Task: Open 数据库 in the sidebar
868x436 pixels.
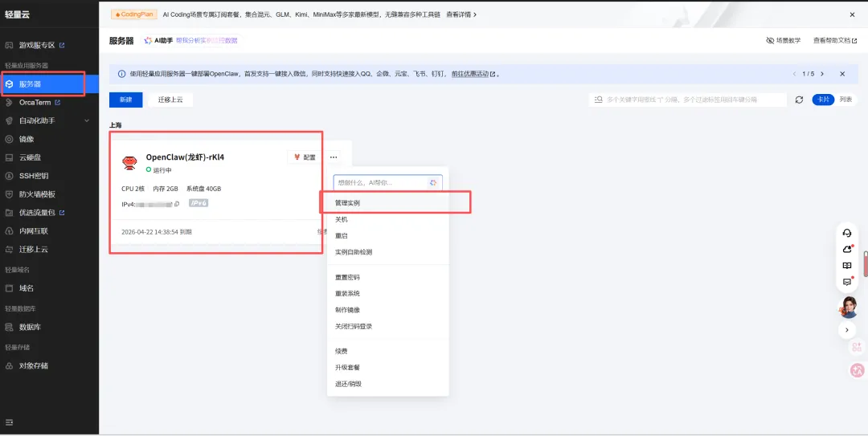Action: [30, 327]
